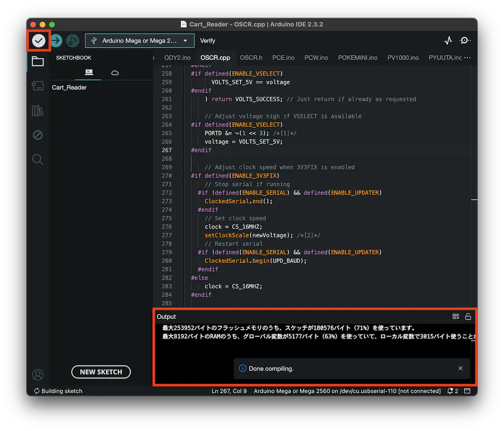
Task: Open the Search panel in the sidebar
Action: coord(38,160)
